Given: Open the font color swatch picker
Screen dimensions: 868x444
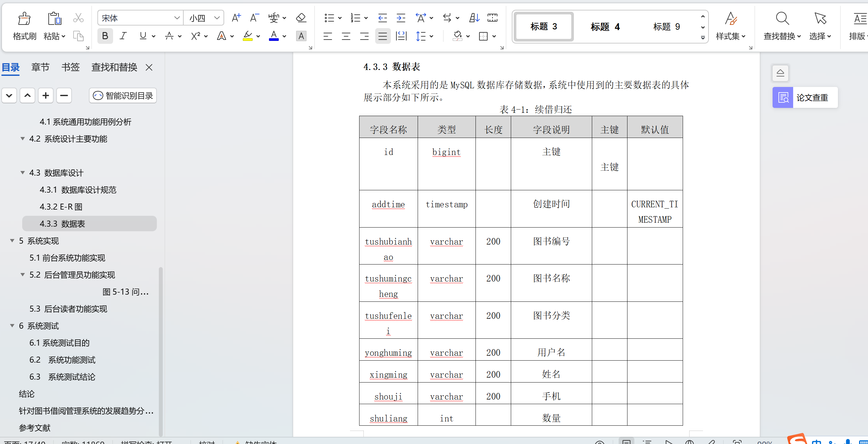Looking at the screenshot, I should click(284, 36).
